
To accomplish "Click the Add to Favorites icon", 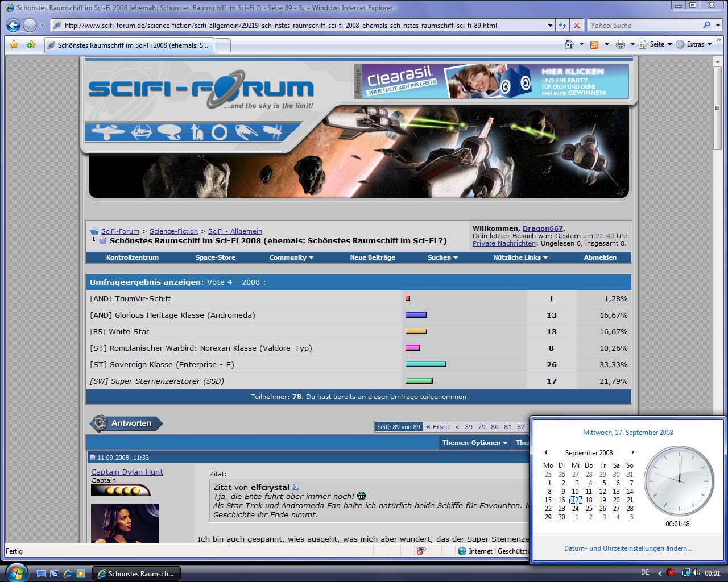I will click(31, 44).
